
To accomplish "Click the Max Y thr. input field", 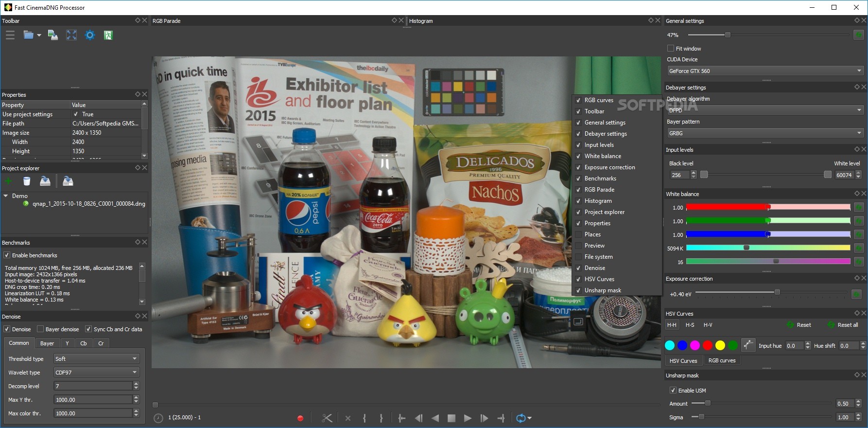I will point(93,400).
